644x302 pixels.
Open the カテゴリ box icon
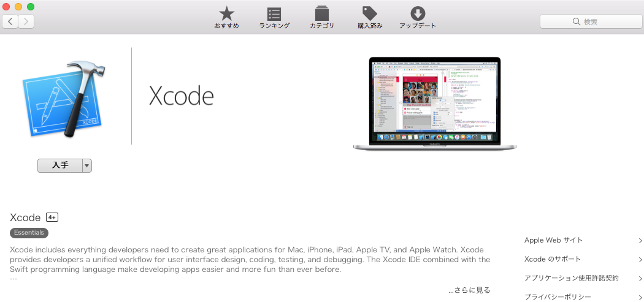point(322,13)
